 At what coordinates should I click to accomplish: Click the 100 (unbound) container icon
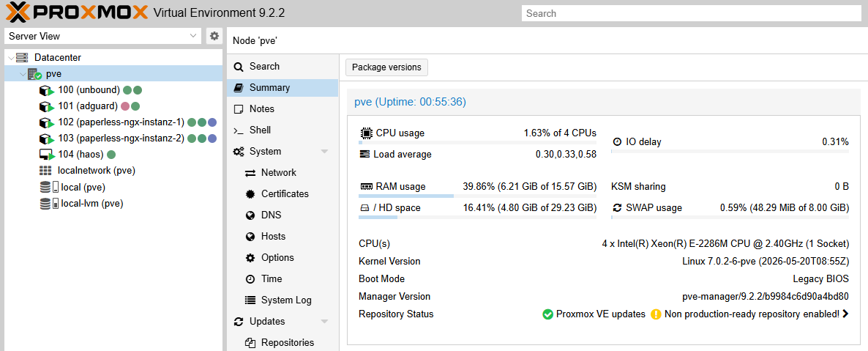pos(46,90)
